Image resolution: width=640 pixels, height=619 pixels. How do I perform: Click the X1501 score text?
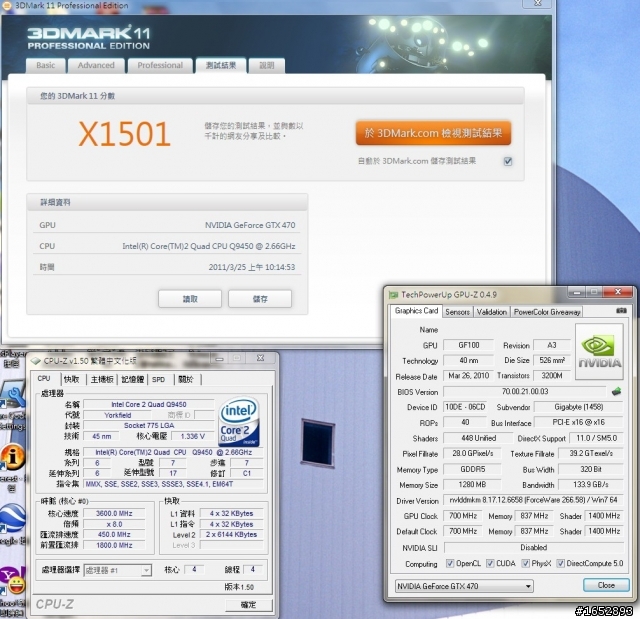[124, 134]
